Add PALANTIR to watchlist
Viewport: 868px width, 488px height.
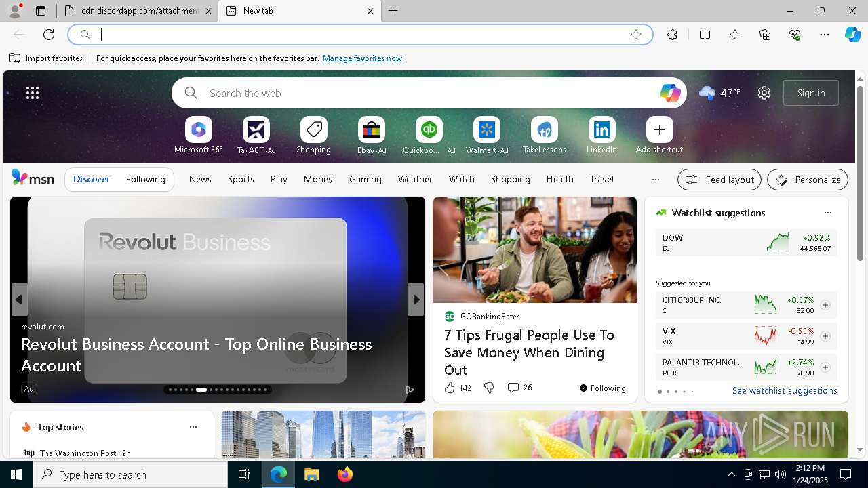[825, 367]
